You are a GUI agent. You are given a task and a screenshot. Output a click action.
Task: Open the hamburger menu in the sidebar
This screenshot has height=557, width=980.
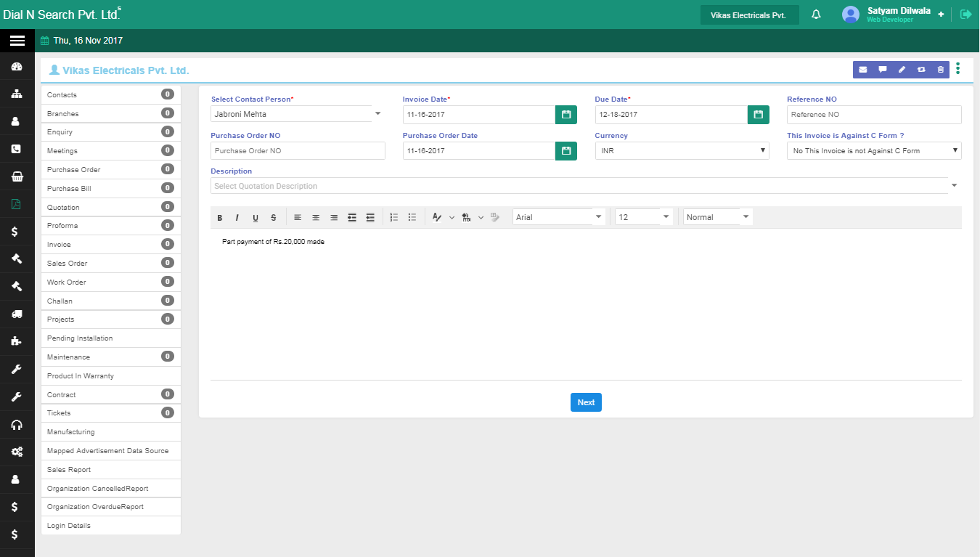[17, 41]
